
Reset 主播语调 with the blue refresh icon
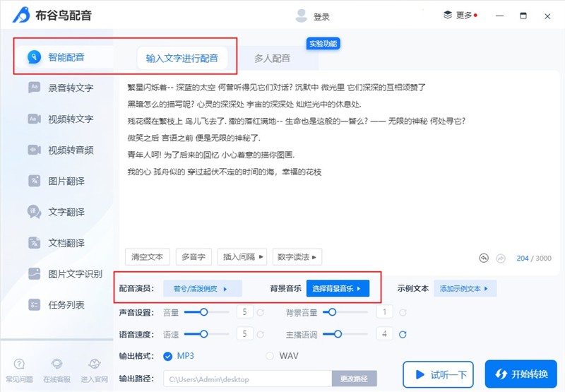point(403,335)
